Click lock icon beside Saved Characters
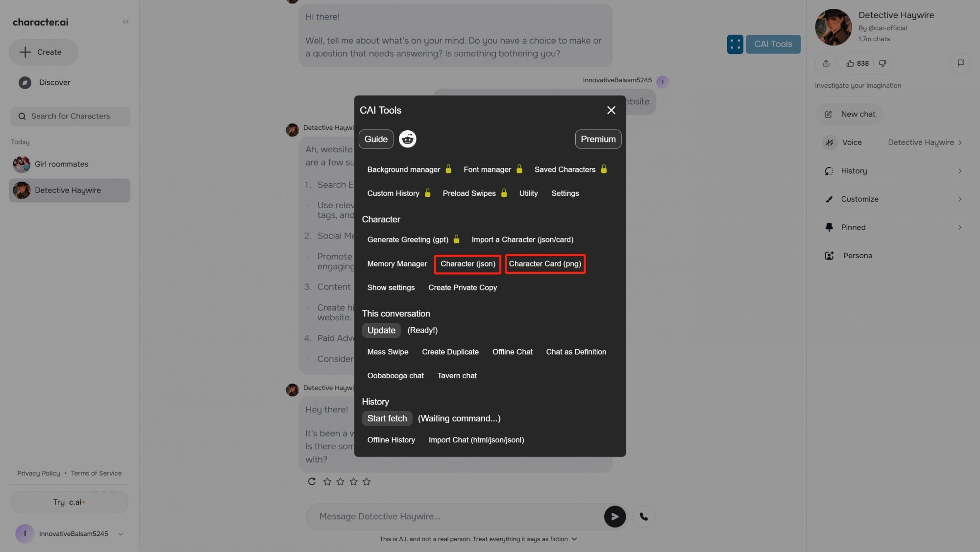The width and height of the screenshot is (980, 552). pyautogui.click(x=604, y=169)
